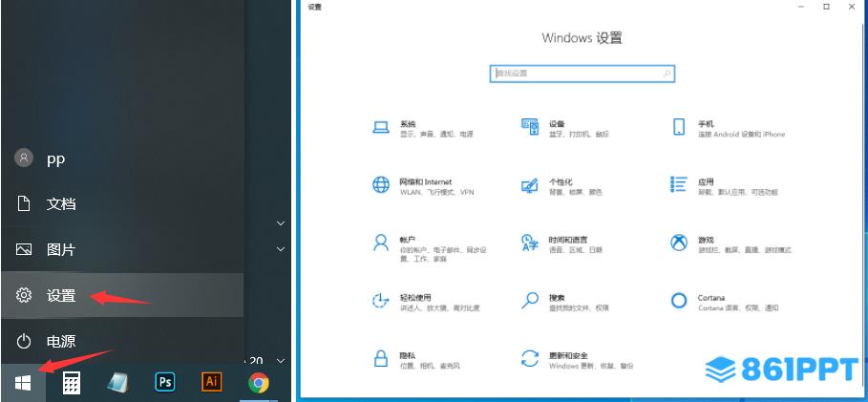Launch Illustrator from the taskbar
This screenshot has height=402, width=868.
(x=211, y=382)
